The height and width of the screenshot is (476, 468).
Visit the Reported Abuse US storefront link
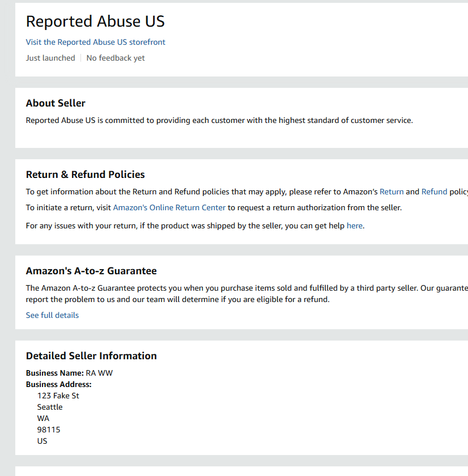click(95, 42)
